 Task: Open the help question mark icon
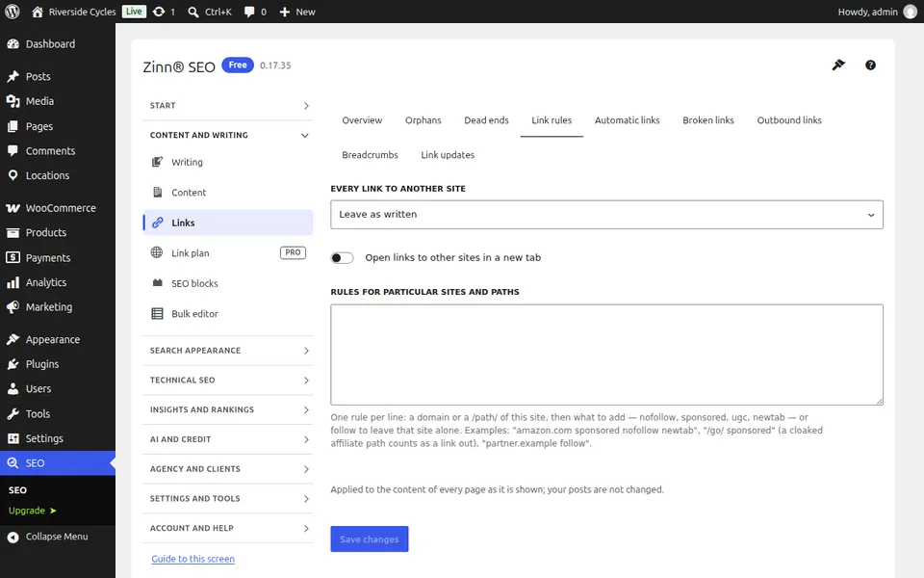pos(870,65)
